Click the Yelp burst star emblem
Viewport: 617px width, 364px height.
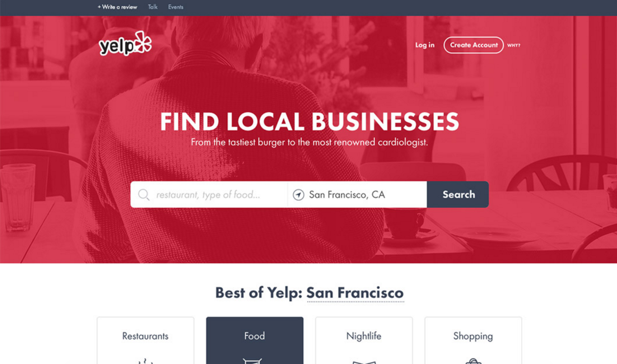coord(143,42)
